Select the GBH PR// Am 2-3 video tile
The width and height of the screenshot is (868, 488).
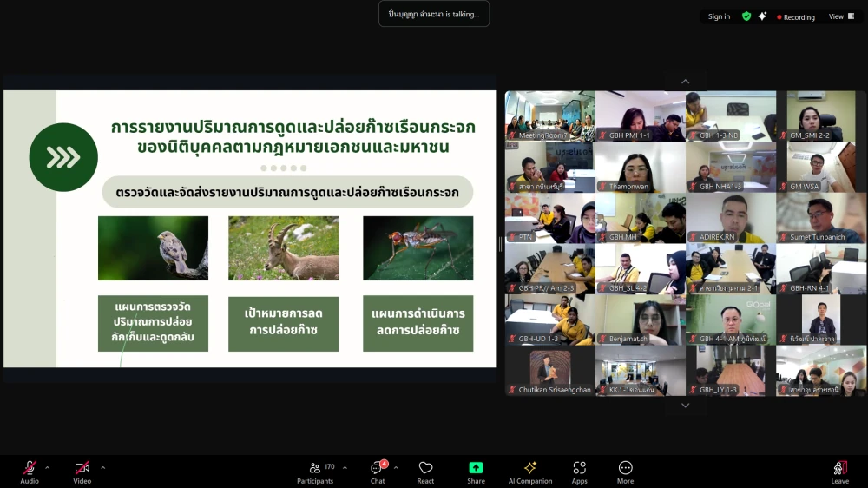coord(550,268)
